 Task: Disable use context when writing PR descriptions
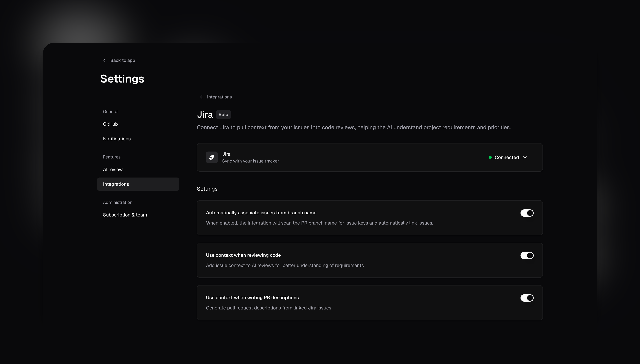[527, 298]
